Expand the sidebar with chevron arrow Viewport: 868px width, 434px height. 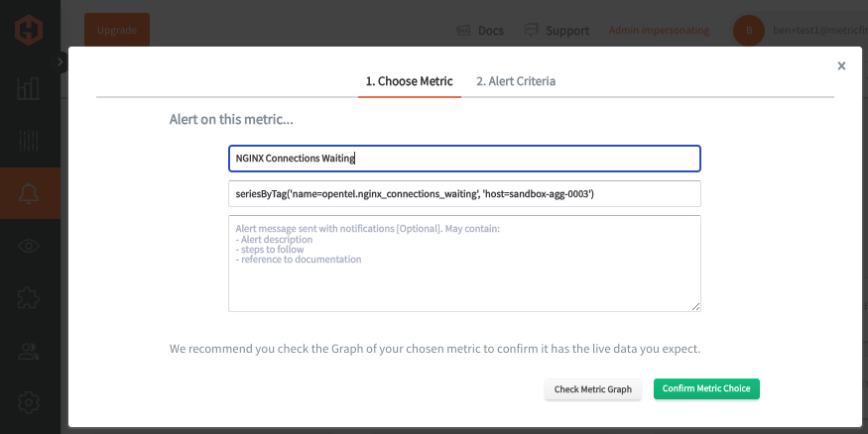point(60,61)
